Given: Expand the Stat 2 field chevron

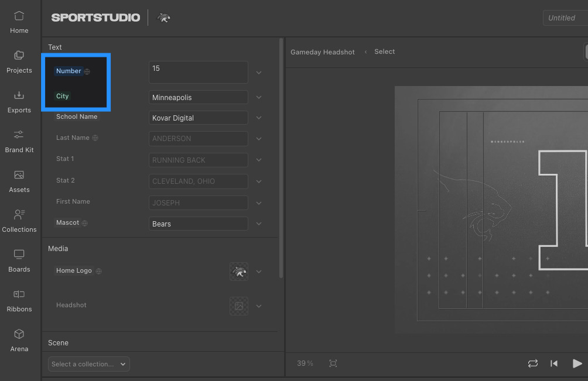Looking at the screenshot, I should [x=259, y=181].
